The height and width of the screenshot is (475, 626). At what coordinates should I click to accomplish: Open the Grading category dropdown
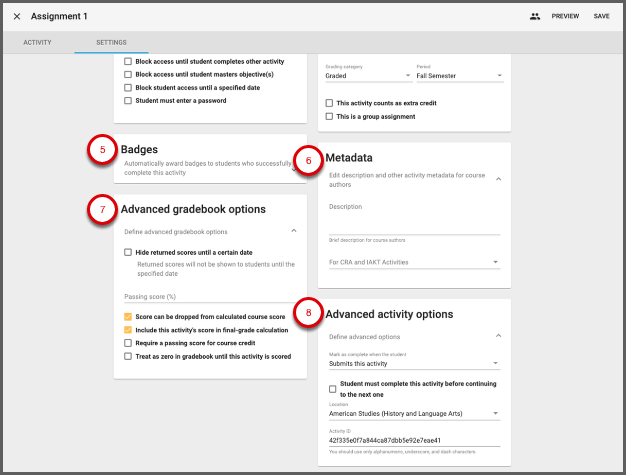[368, 76]
